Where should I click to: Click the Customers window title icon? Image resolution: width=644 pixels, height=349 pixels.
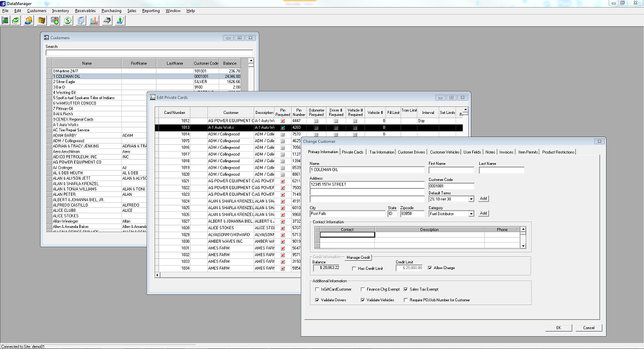(x=46, y=38)
